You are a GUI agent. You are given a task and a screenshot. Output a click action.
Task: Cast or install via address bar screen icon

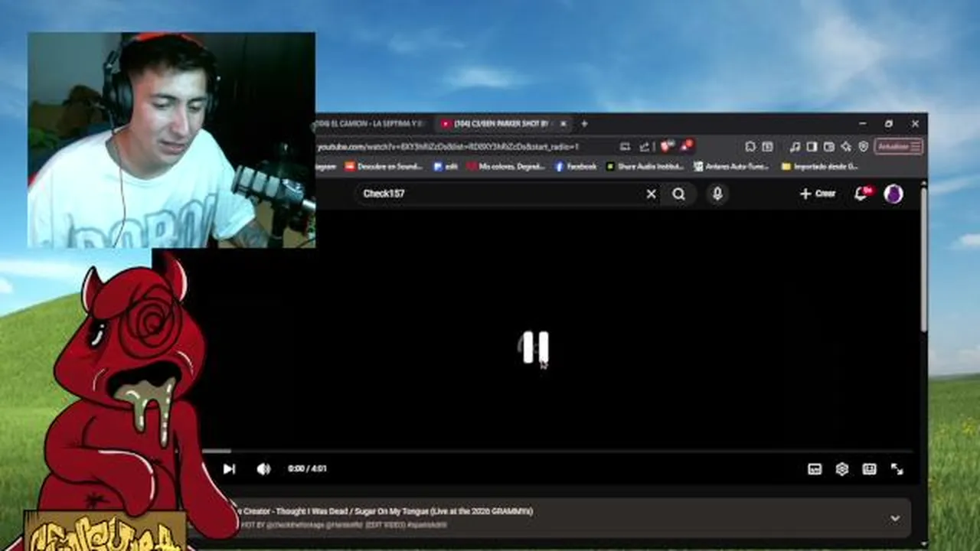click(x=625, y=146)
